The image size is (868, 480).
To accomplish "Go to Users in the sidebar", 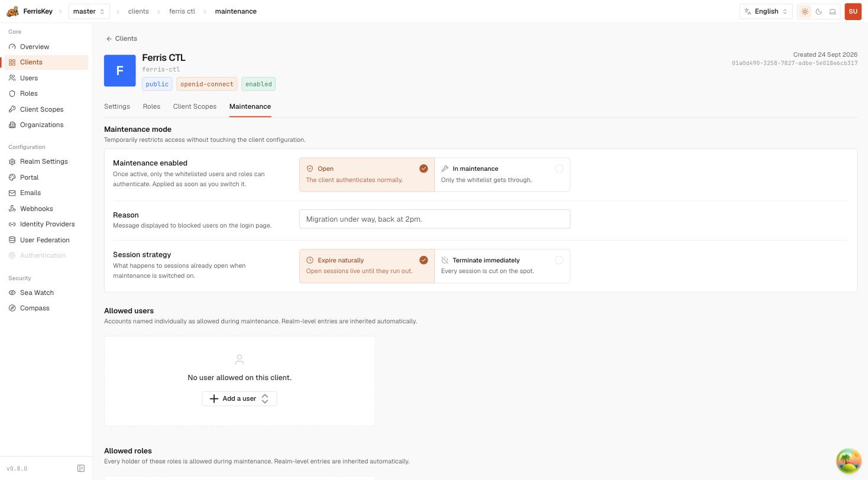I will pyautogui.click(x=46, y=78).
